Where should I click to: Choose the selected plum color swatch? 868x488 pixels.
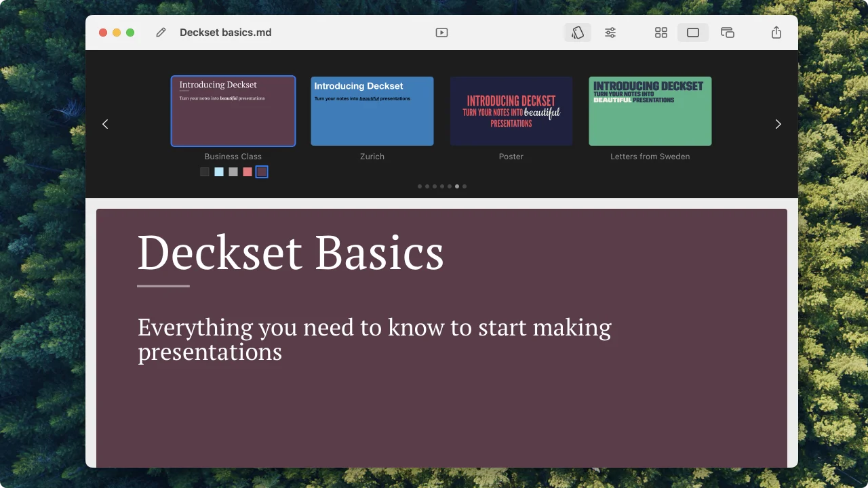click(x=262, y=172)
